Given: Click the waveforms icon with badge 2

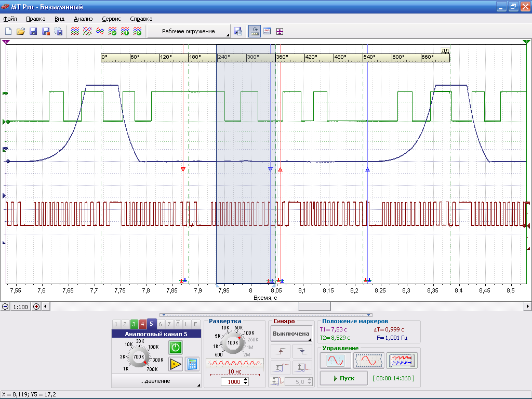Looking at the screenshot, I should click(x=137, y=32).
